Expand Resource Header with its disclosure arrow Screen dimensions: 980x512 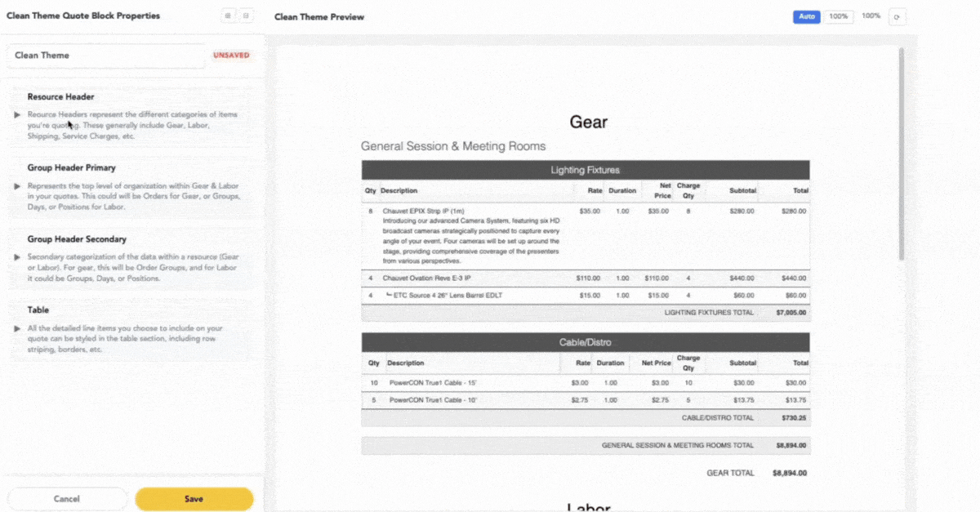tap(17, 115)
